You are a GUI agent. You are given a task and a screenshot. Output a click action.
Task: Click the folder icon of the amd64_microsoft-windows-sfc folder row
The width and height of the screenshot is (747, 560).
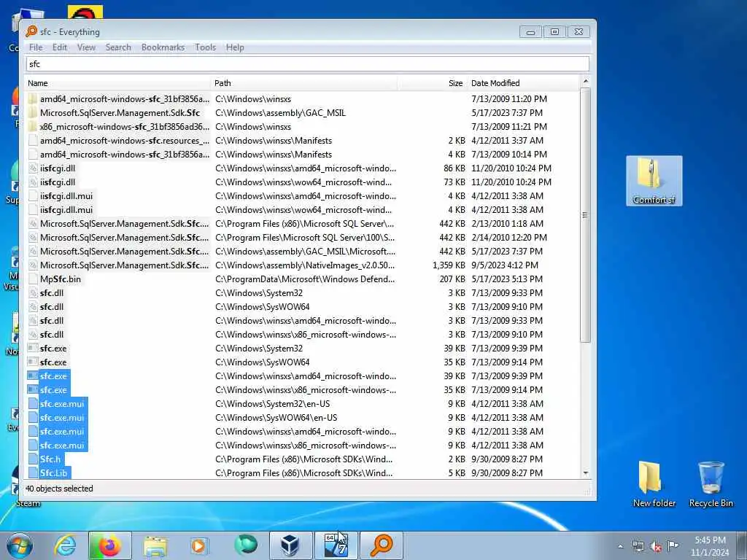pos(32,99)
